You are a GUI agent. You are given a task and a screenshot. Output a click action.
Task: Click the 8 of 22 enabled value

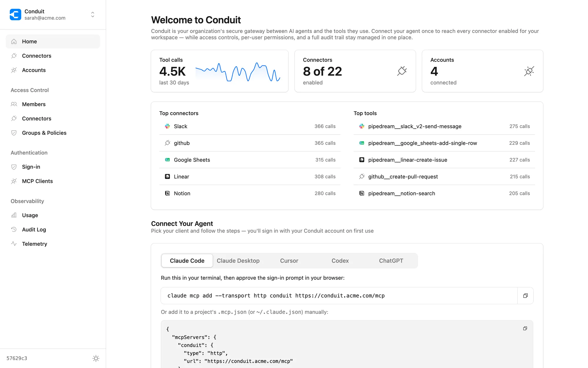pyautogui.click(x=323, y=71)
